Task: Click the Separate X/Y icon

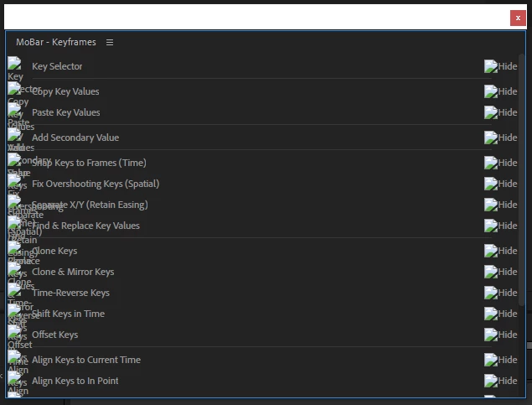Action: (14, 201)
